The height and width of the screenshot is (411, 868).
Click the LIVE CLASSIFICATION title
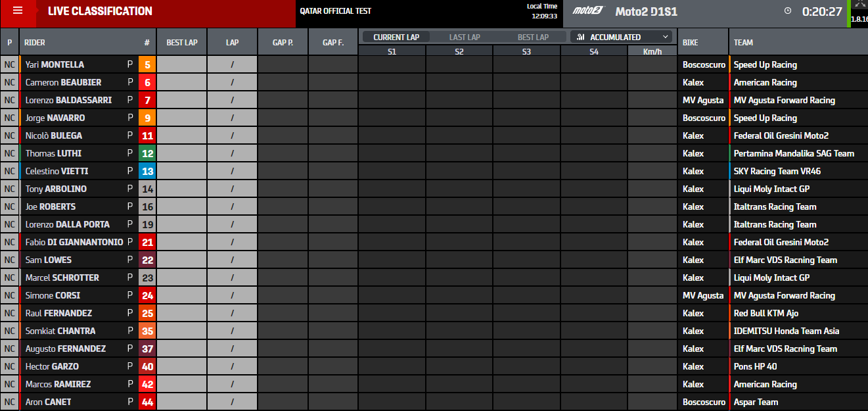[x=100, y=11]
